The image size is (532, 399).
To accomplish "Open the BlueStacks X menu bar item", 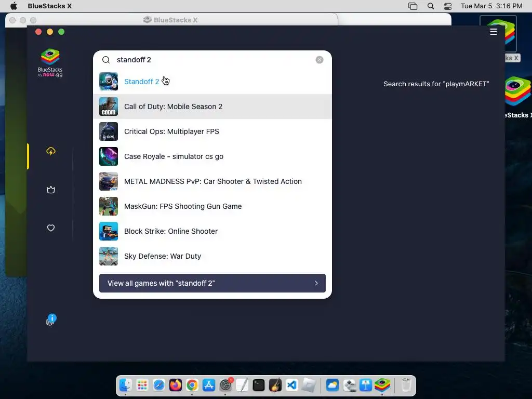I will tap(49, 6).
